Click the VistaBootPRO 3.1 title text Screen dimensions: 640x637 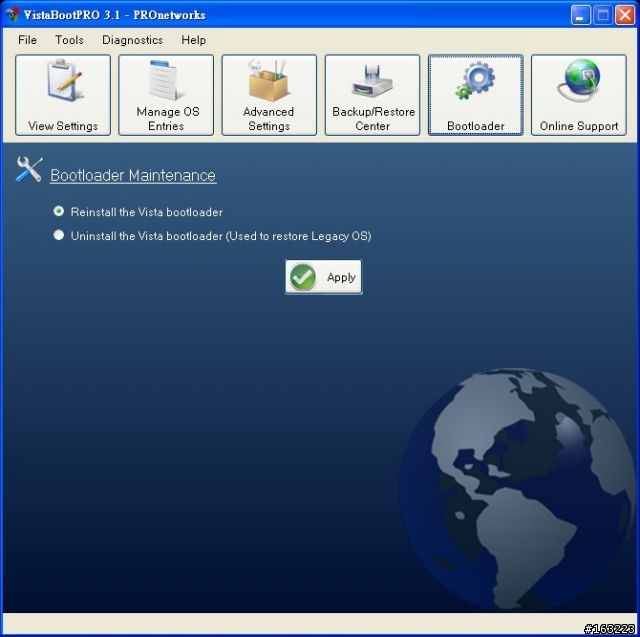pyautogui.click(x=115, y=15)
